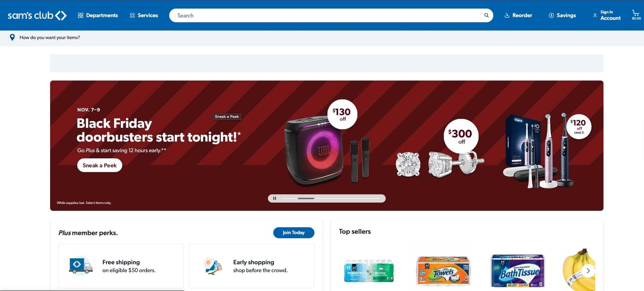
Task: Open the Services menu
Action: 144,15
